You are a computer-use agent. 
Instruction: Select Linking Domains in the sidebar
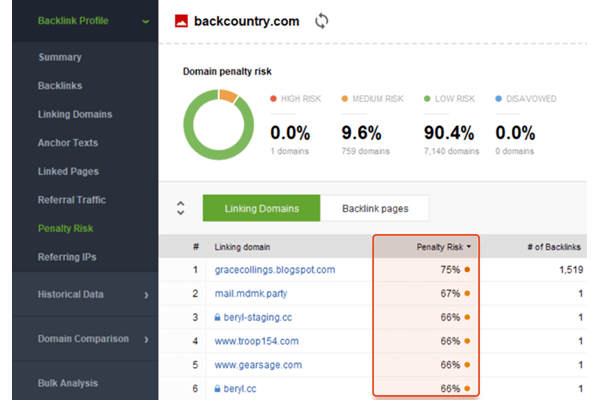coord(75,114)
